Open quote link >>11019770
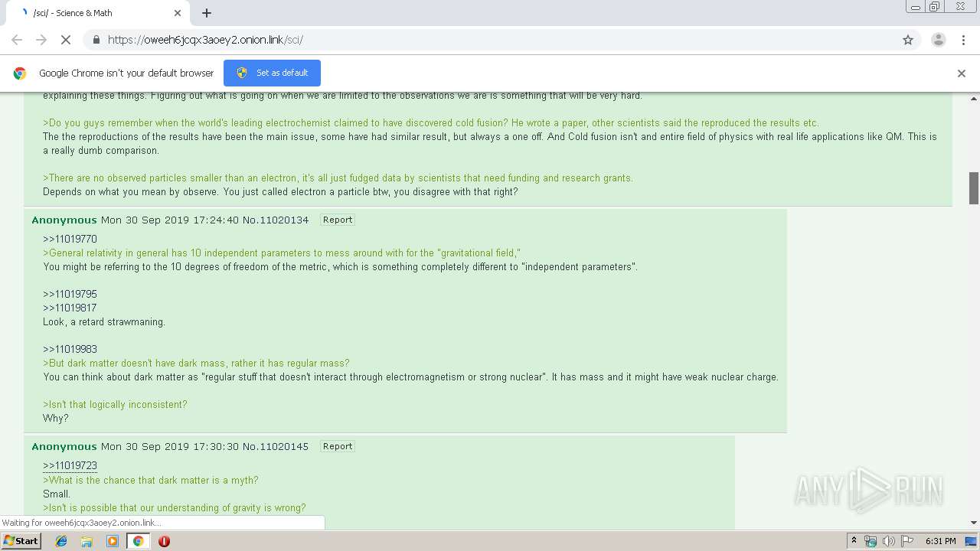The height and width of the screenshot is (551, 980). click(70, 240)
